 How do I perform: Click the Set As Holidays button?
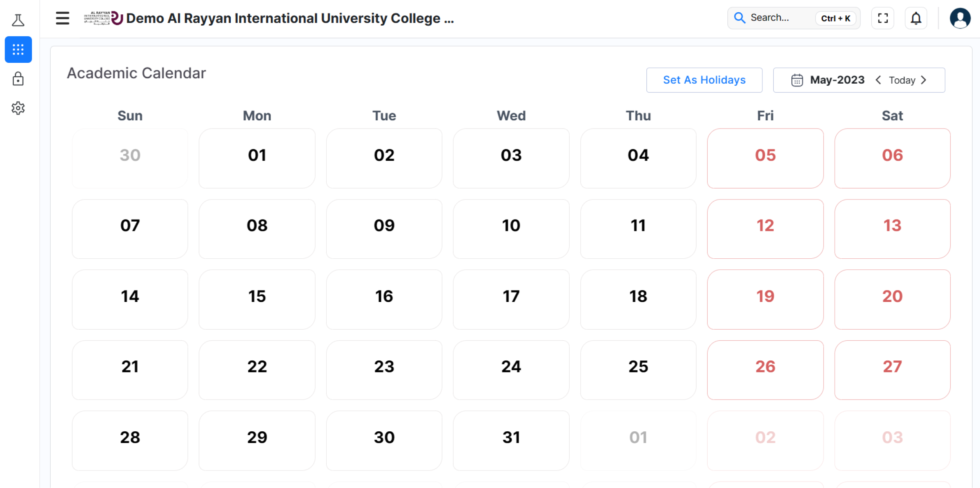[704, 80]
